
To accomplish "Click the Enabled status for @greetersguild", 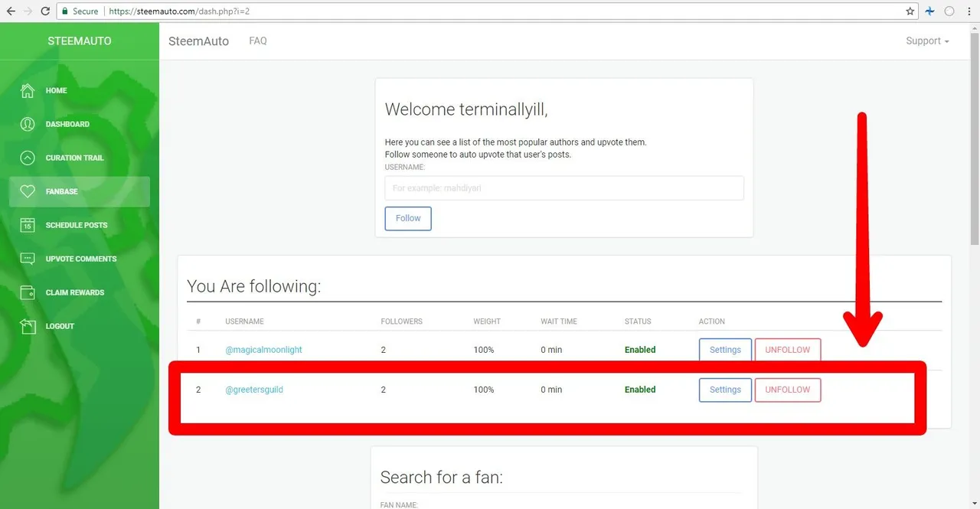I will (640, 390).
